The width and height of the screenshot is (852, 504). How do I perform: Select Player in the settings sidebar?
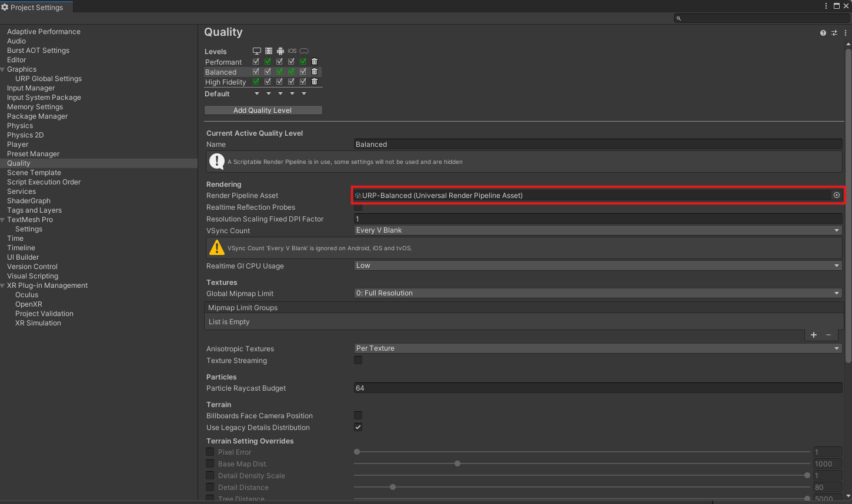(18, 145)
